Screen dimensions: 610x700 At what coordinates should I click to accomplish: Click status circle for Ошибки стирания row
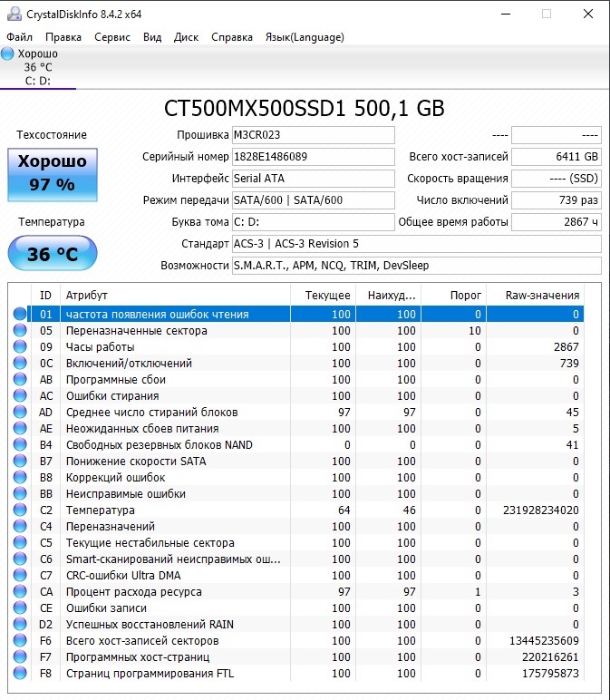pos(20,395)
